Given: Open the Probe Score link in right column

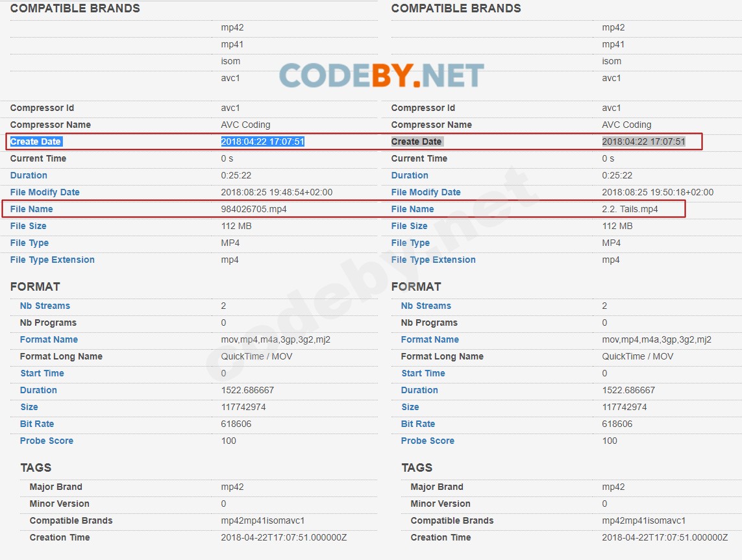Looking at the screenshot, I should click(x=427, y=441).
